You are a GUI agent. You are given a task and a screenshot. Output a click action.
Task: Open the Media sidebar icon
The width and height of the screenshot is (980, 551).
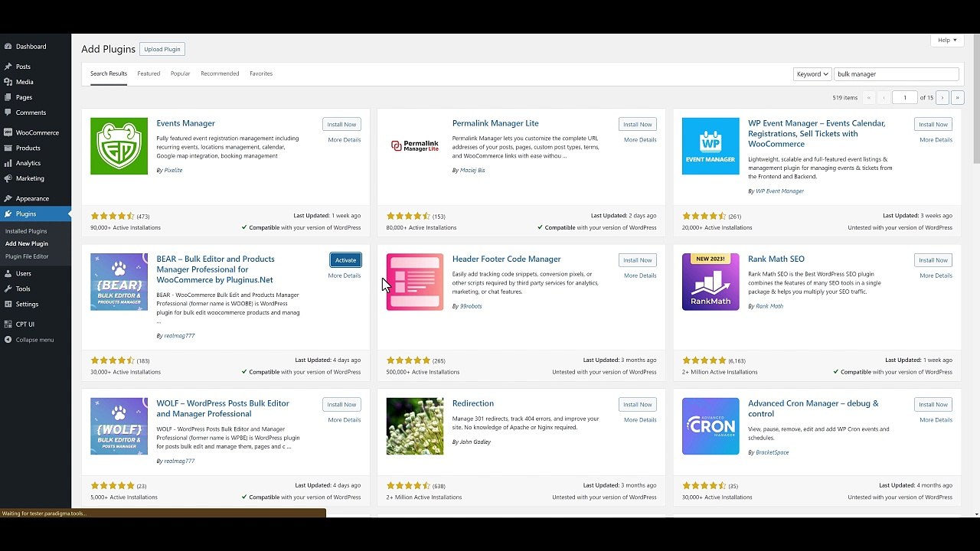[8, 82]
